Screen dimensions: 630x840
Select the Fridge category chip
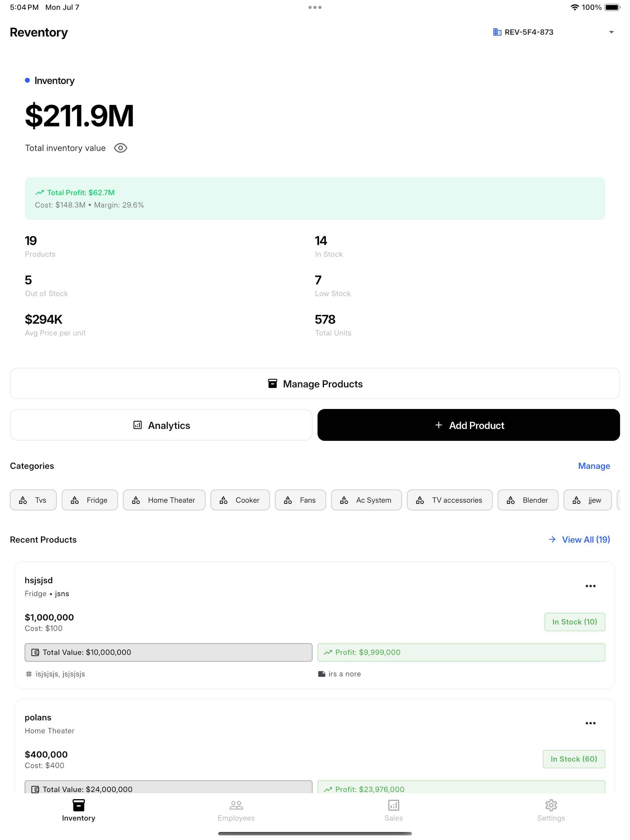coord(90,500)
